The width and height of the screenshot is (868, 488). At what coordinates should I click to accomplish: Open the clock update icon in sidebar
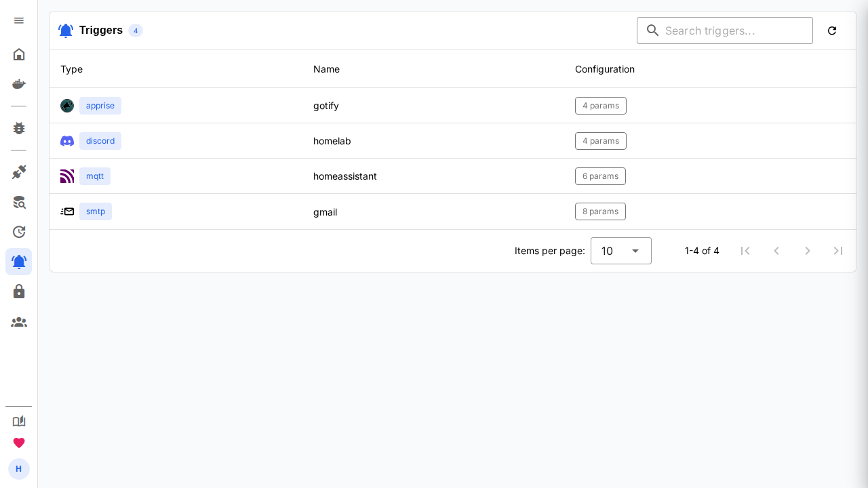(x=19, y=232)
